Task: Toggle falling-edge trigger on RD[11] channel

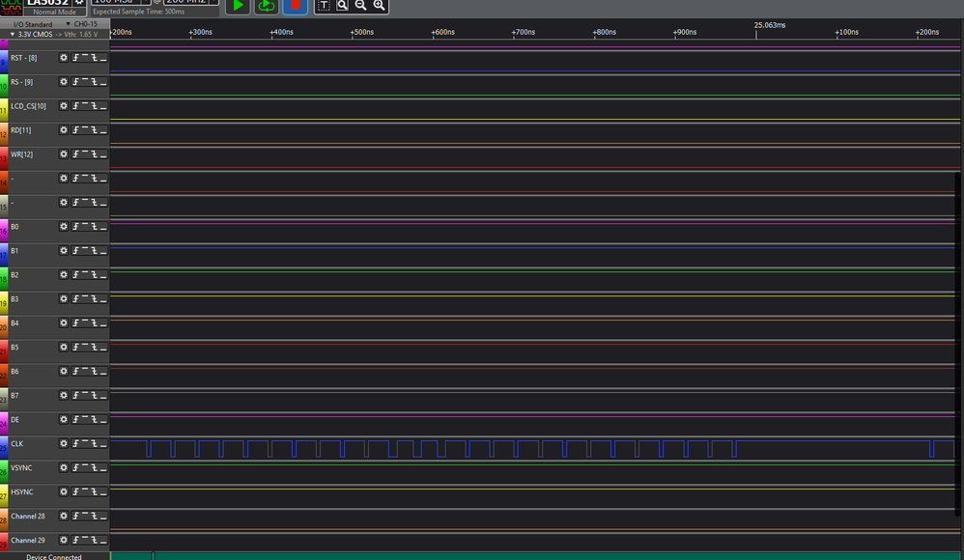Action: (94, 129)
